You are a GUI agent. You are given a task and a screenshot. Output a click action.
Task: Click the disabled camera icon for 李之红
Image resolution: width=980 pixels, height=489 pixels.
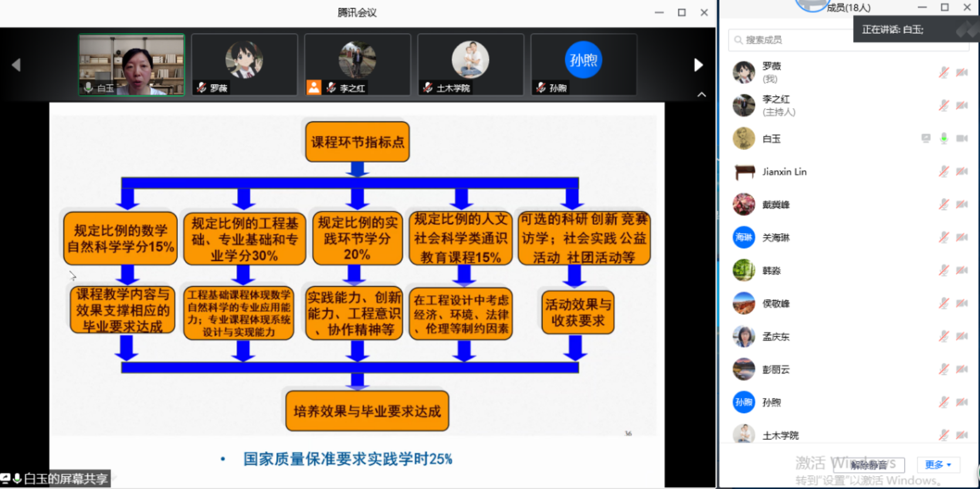click(x=962, y=106)
